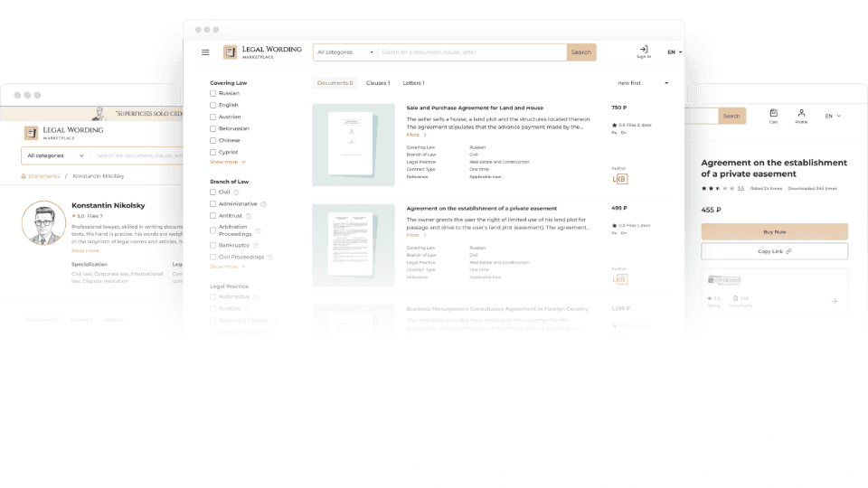Viewport: 868px width, 488px height.
Task: Open the hamburger menu in center window
Action: (x=205, y=52)
